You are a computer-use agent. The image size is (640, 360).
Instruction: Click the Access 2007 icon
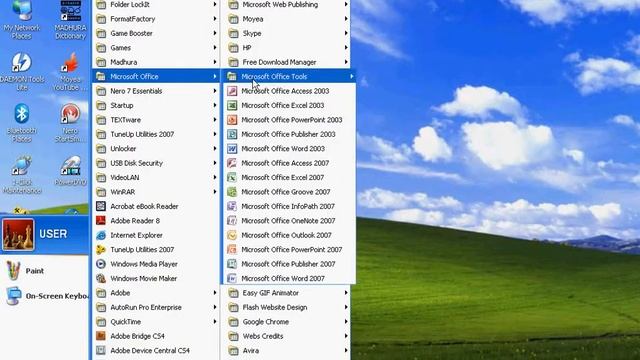(232, 163)
